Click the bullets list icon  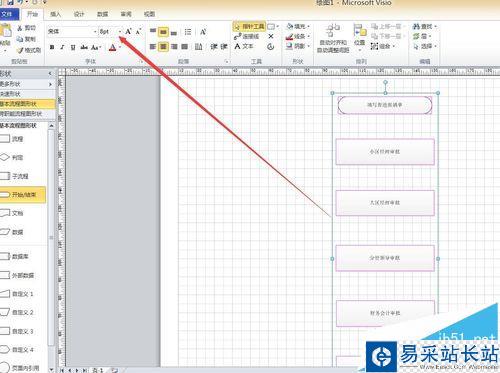click(x=188, y=32)
